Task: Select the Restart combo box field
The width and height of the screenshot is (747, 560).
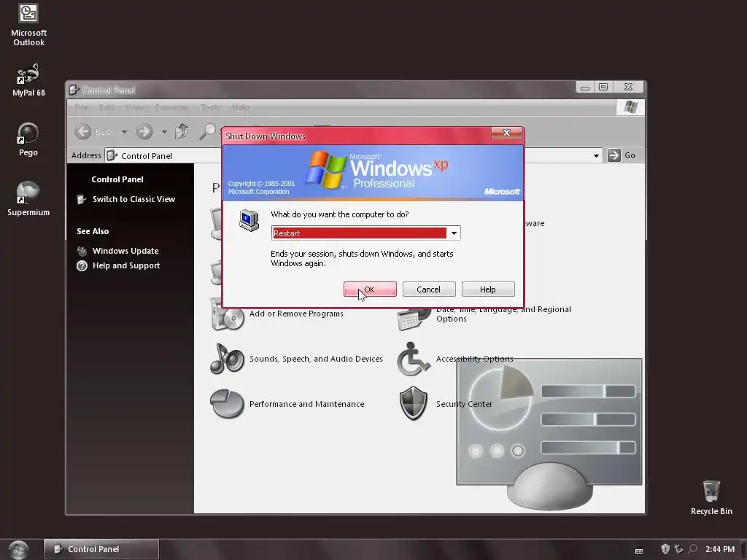Action: tap(365, 233)
